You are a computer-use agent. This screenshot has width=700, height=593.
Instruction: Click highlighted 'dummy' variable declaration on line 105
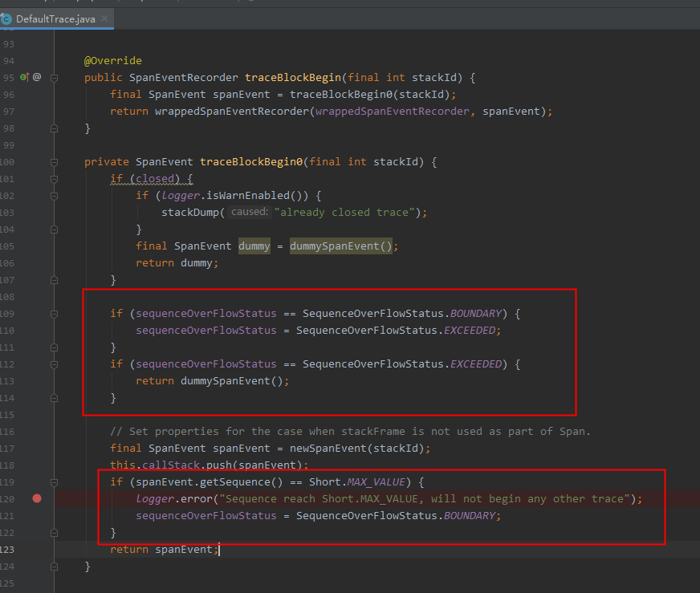(x=254, y=246)
